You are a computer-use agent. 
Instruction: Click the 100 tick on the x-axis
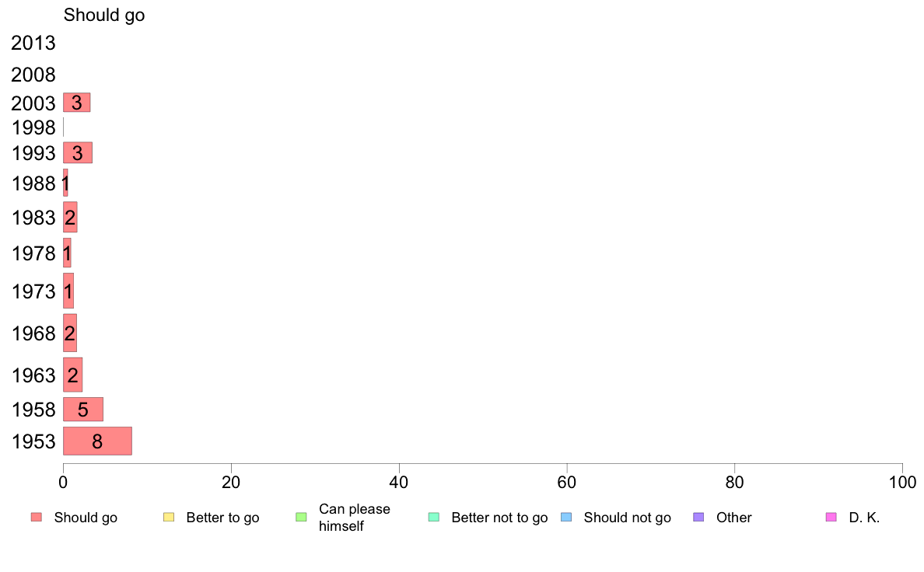click(x=902, y=483)
